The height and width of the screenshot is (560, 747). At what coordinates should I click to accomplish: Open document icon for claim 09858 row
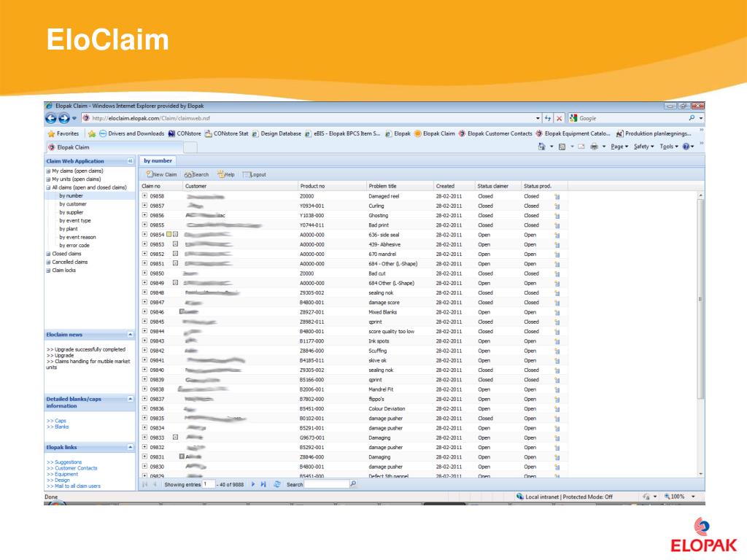[557, 196]
